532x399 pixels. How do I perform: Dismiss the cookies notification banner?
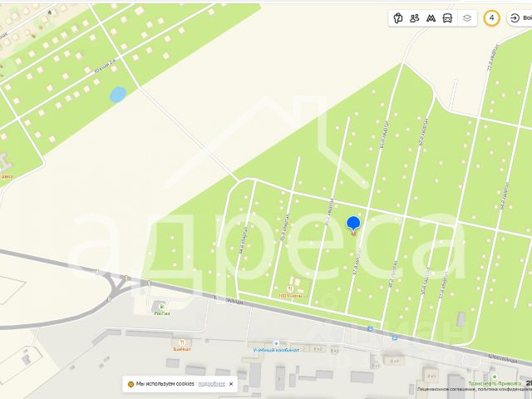pos(231,384)
